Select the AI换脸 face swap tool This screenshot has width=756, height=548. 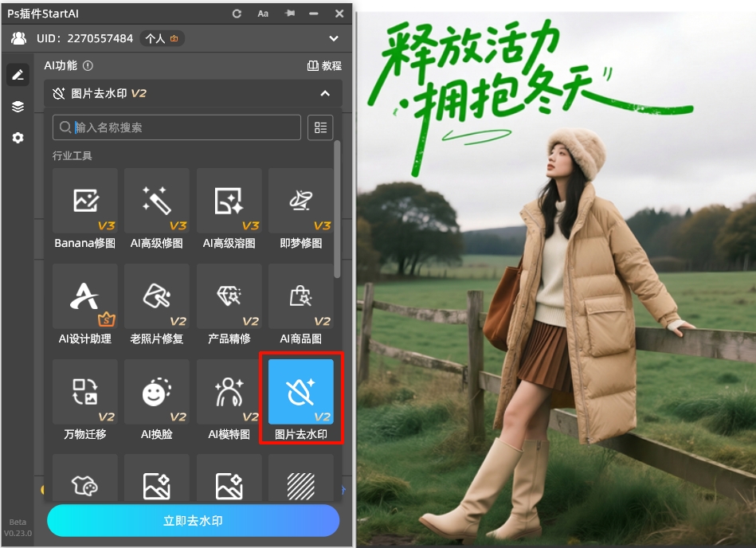[x=157, y=392]
